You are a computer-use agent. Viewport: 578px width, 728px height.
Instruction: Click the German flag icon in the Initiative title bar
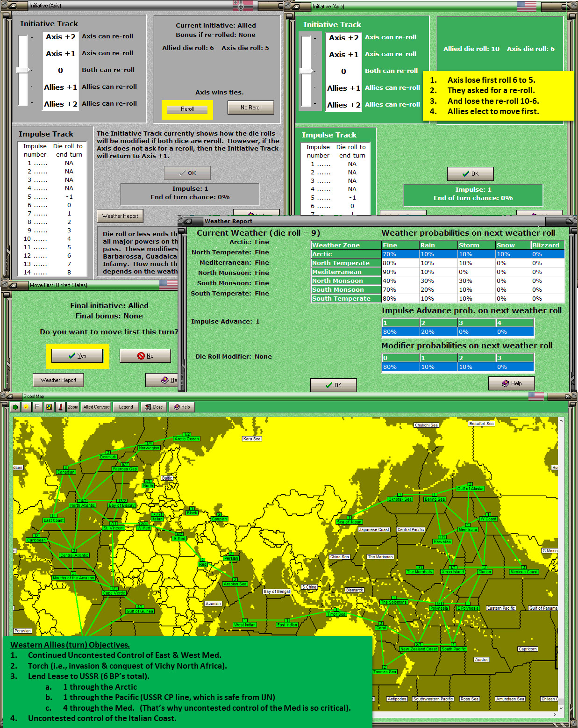pos(243,6)
